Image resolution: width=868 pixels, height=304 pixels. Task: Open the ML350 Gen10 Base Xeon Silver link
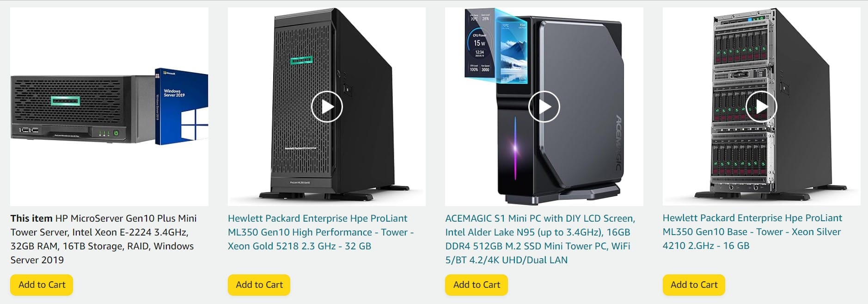(752, 232)
